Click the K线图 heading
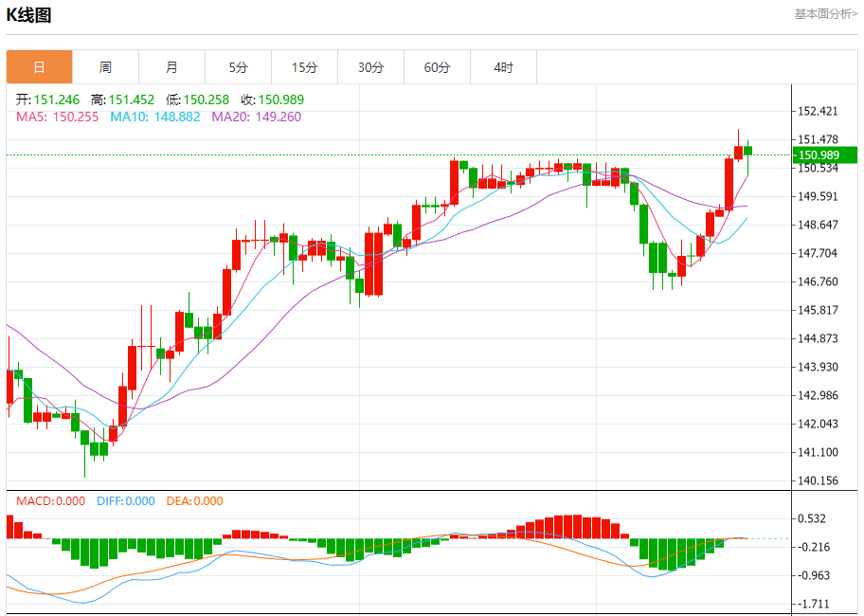This screenshot has width=864, height=616. [x=28, y=14]
